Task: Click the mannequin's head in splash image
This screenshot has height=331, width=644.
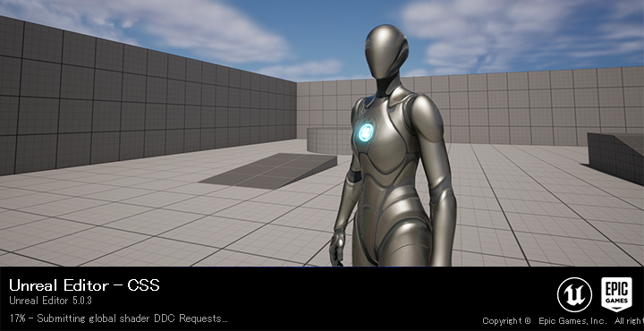Action: pyautogui.click(x=386, y=51)
